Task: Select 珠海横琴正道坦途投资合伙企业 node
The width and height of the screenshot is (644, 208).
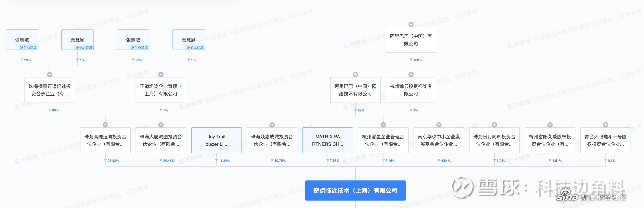Action: pyautogui.click(x=50, y=90)
